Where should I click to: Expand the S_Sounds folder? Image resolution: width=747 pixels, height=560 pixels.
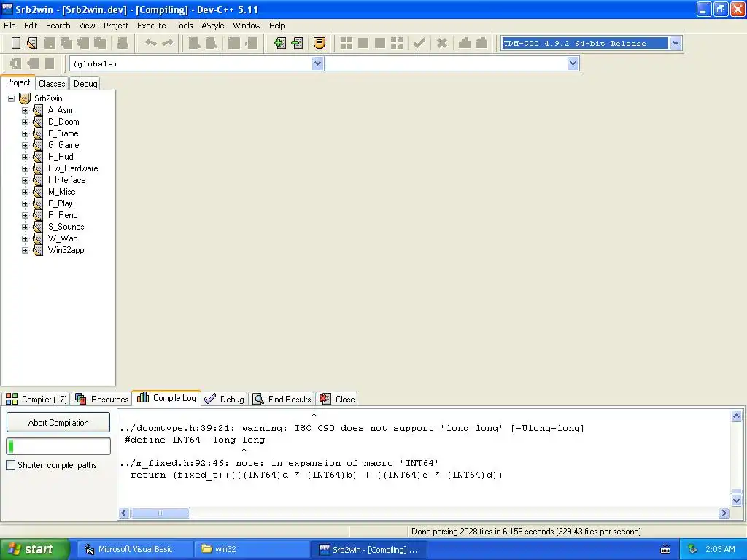26,227
